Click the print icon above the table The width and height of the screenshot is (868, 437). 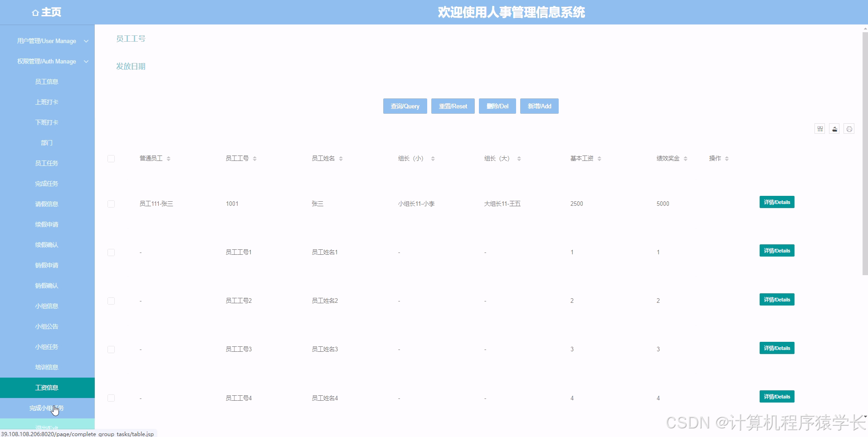849,128
